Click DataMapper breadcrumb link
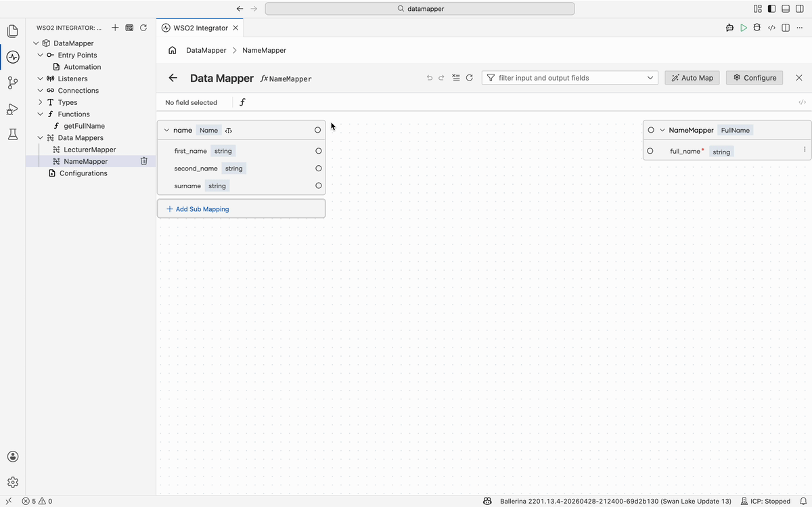This screenshot has width=812, height=507. click(206, 50)
